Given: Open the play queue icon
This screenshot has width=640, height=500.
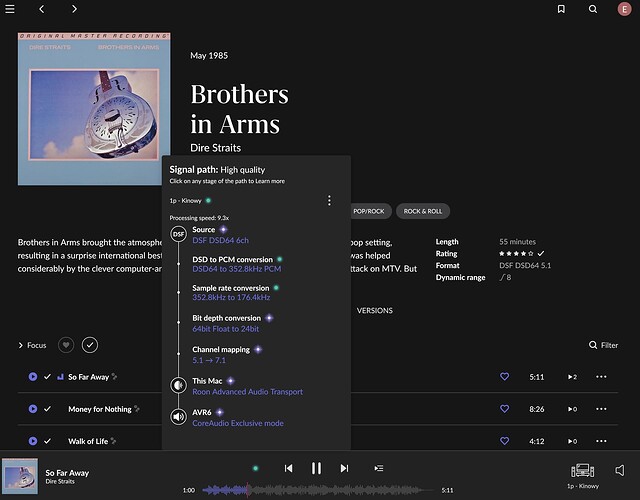Looking at the screenshot, I should tap(379, 468).
